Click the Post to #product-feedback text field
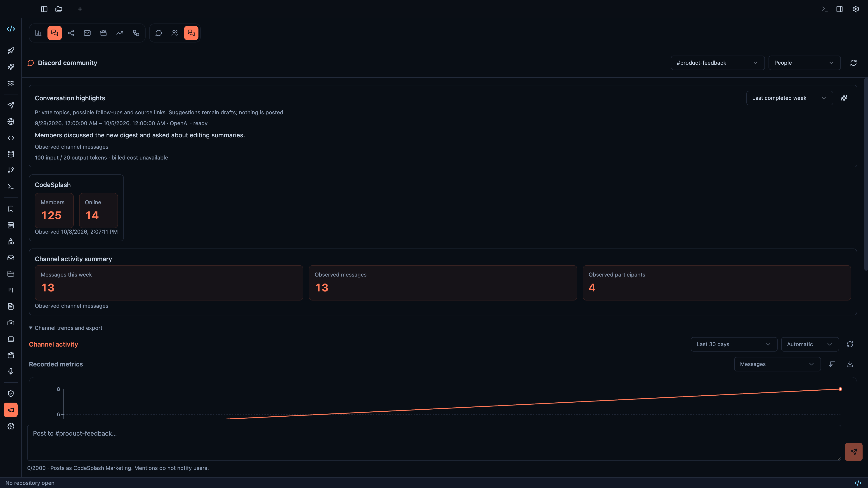The height and width of the screenshot is (488, 868). tap(434, 443)
